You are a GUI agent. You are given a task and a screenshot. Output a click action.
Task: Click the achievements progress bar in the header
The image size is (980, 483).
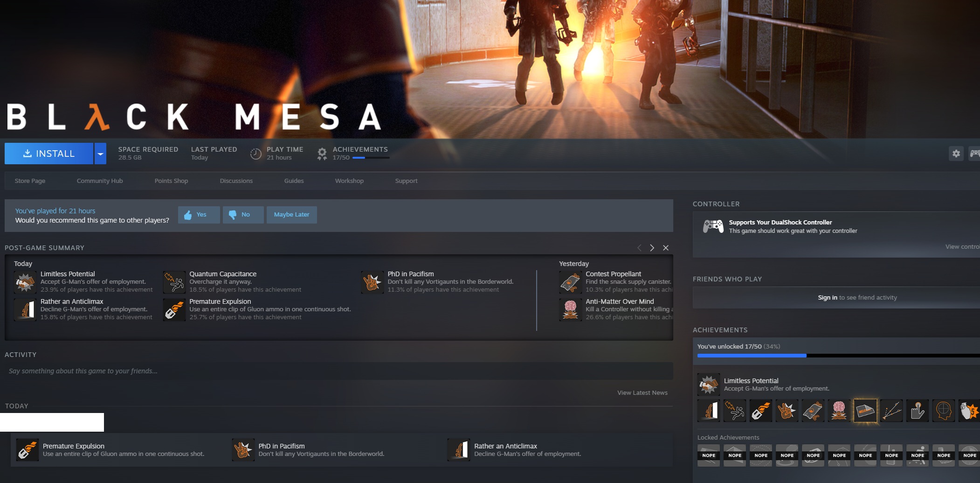371,158
